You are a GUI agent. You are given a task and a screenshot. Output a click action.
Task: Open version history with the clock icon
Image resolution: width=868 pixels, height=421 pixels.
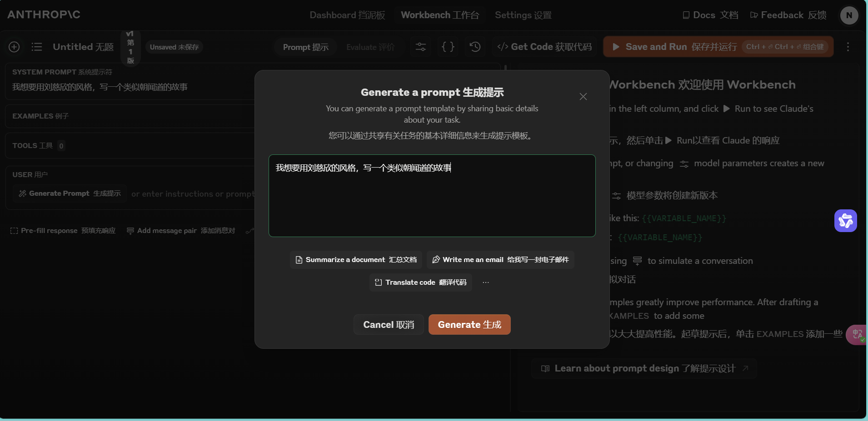pos(474,47)
